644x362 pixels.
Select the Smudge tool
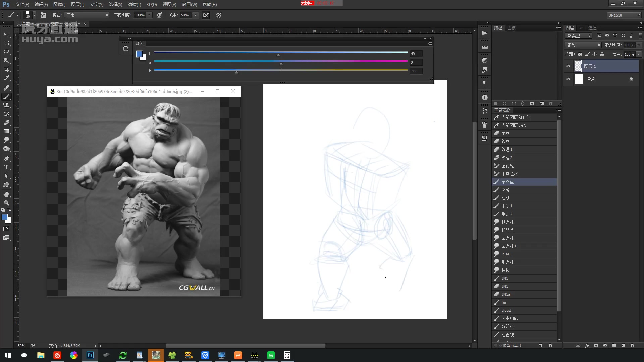point(6,140)
